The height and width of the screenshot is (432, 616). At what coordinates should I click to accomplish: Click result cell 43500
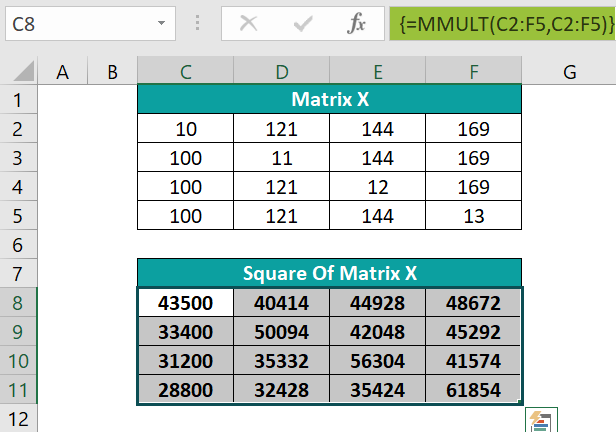pyautogui.click(x=185, y=303)
